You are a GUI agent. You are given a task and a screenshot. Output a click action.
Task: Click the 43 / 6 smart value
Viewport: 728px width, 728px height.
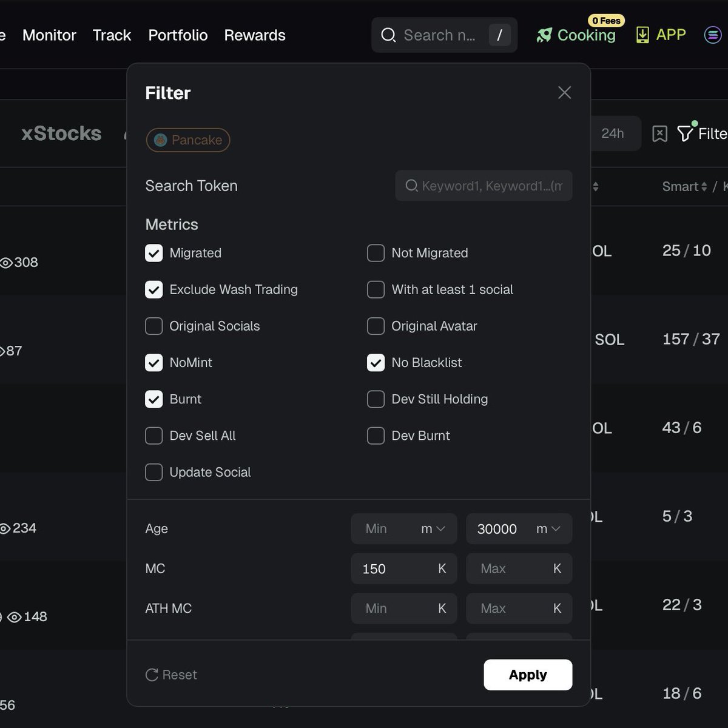(x=681, y=428)
